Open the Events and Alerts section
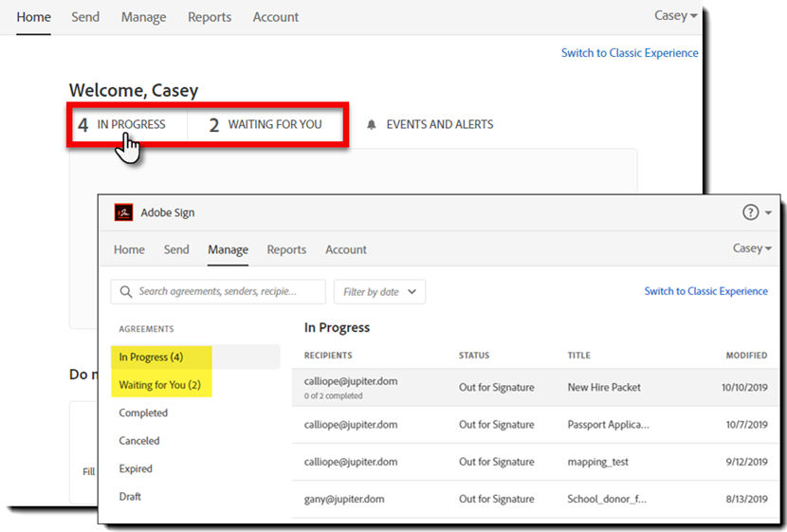This screenshot has height=532, width=787. point(430,124)
